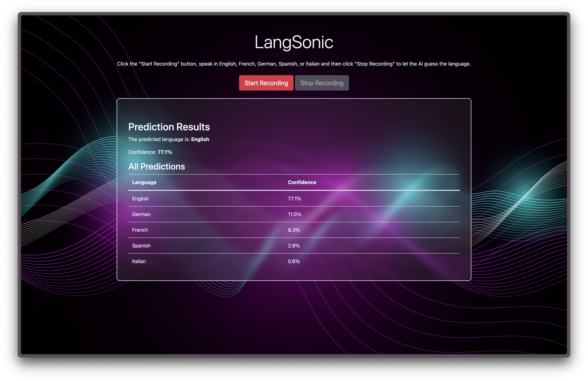Click the bold Confidence 77.1% summary line
Screen dimensions: 588x381
(x=150, y=152)
